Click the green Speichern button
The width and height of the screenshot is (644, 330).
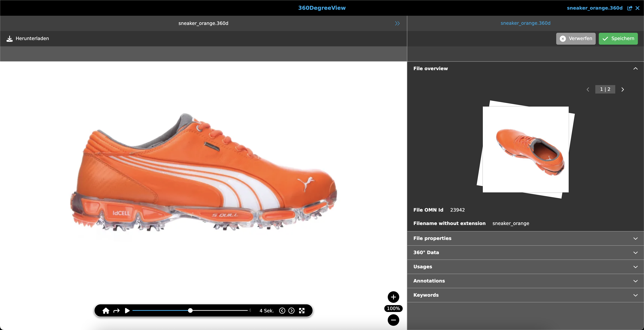[x=618, y=39]
